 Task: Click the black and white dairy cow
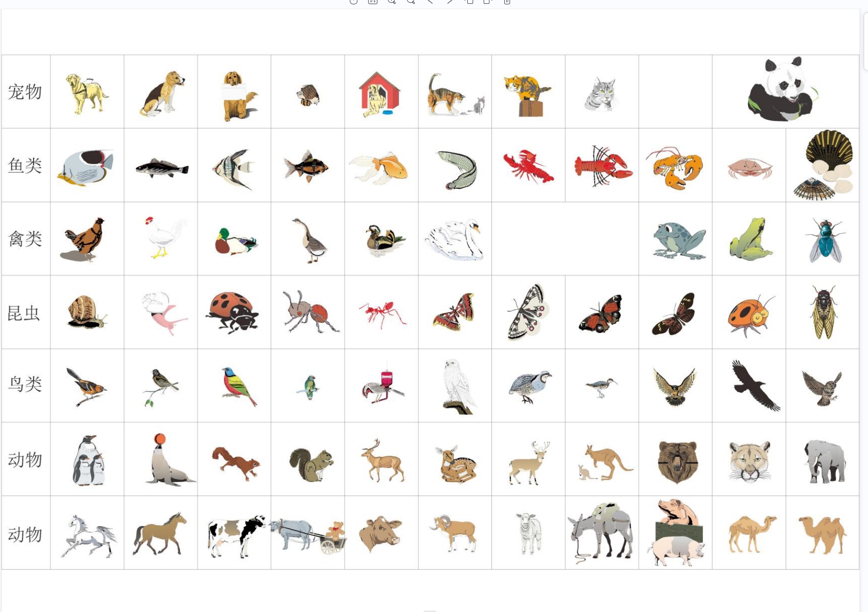pyautogui.click(x=236, y=536)
